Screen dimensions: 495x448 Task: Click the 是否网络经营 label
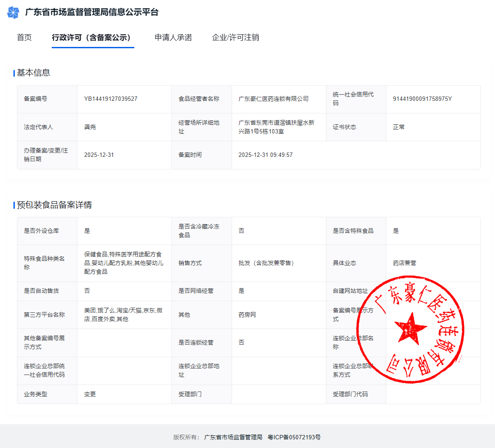(x=196, y=291)
